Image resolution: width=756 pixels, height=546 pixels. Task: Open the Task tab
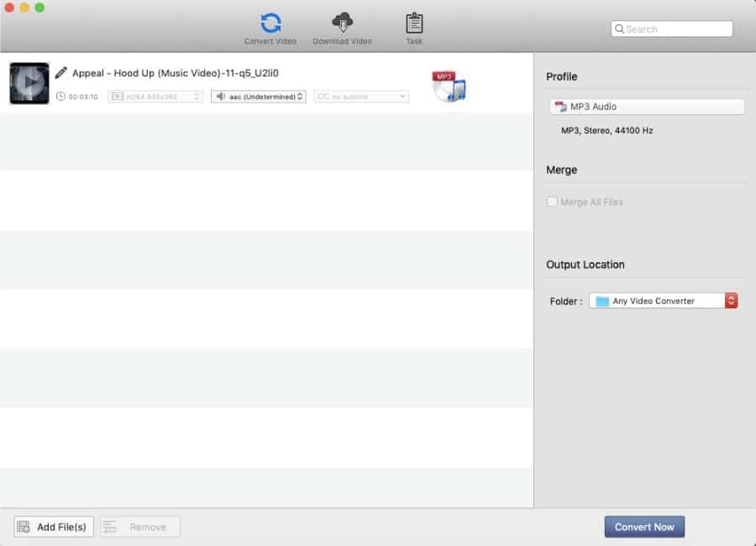tap(413, 29)
